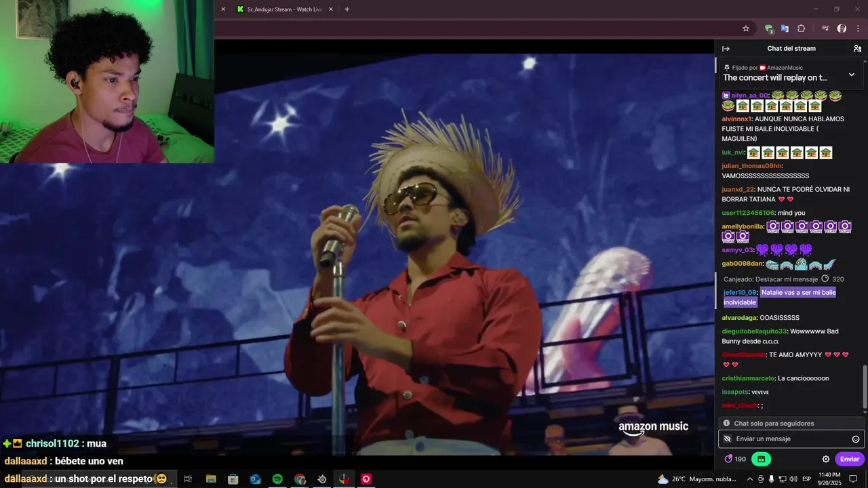
Task: Click username dieguitobellaquito33 in chat
Action: click(x=754, y=331)
